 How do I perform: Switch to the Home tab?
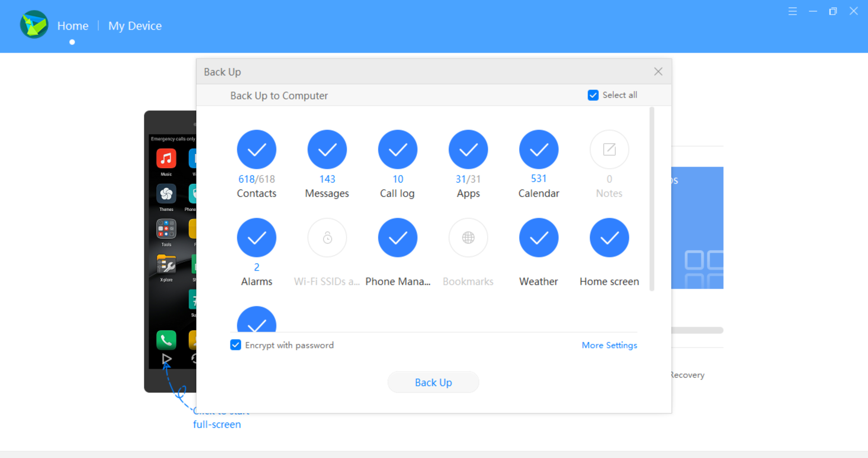pos(72,26)
